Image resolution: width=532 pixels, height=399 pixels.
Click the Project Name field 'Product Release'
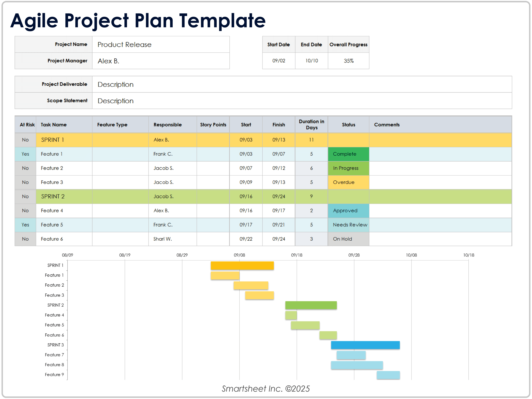161,45
